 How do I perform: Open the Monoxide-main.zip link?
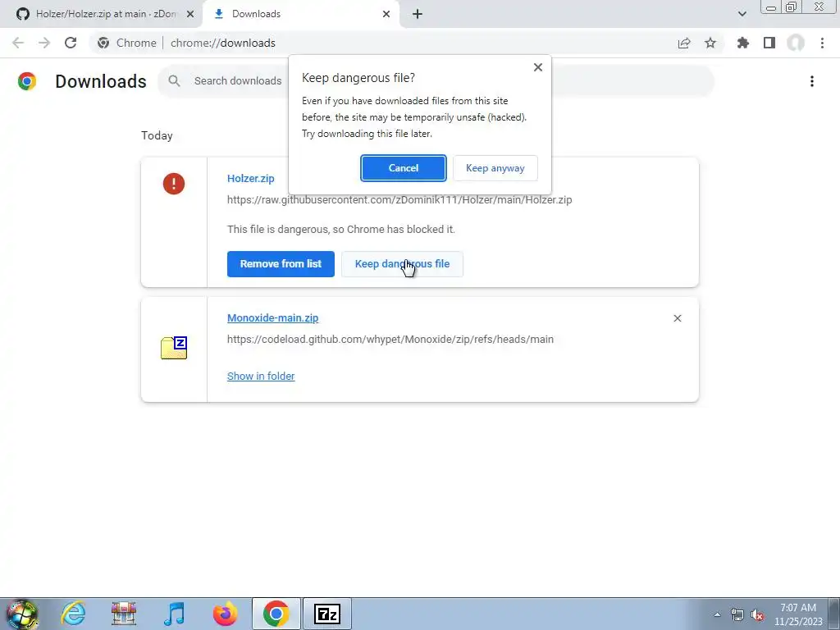point(272,317)
